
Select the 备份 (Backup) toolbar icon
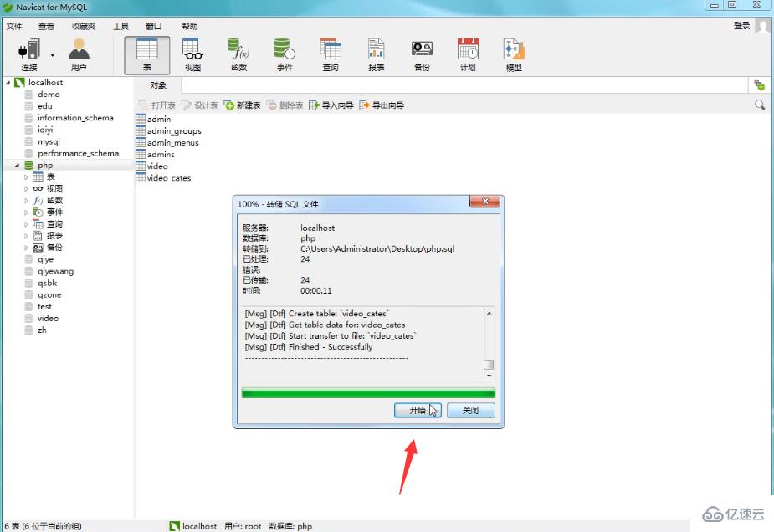pos(422,52)
